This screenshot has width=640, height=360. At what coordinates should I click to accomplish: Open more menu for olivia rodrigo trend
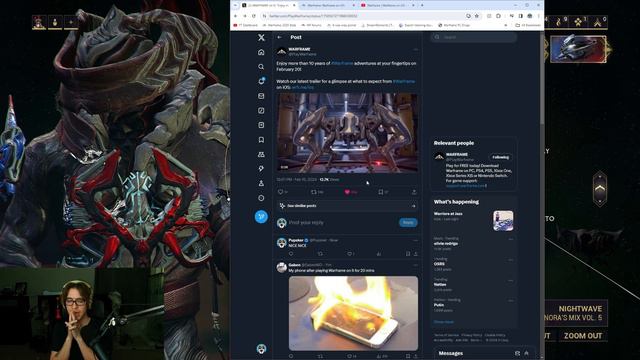tap(511, 239)
